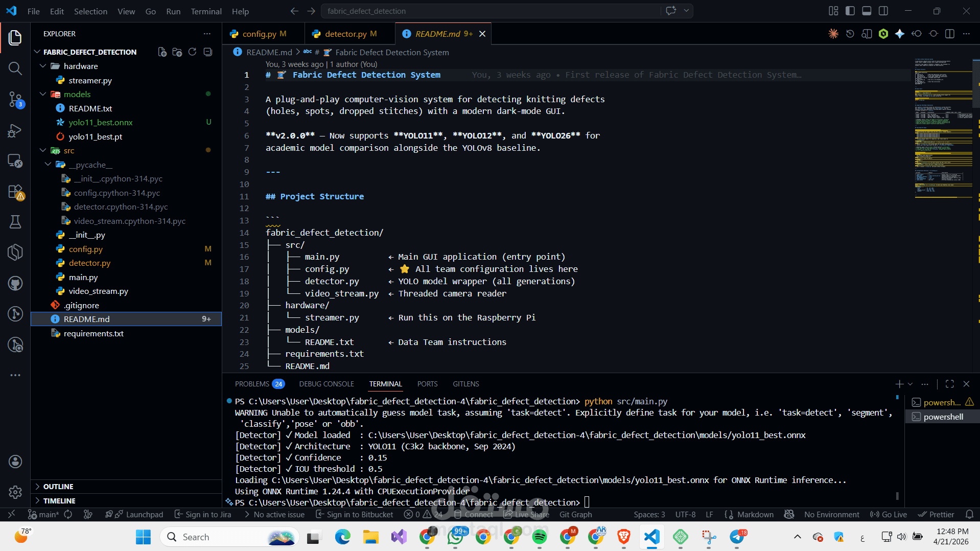Image resolution: width=980 pixels, height=551 pixels.
Task: Open Spotify from the taskbar
Action: pos(539,537)
